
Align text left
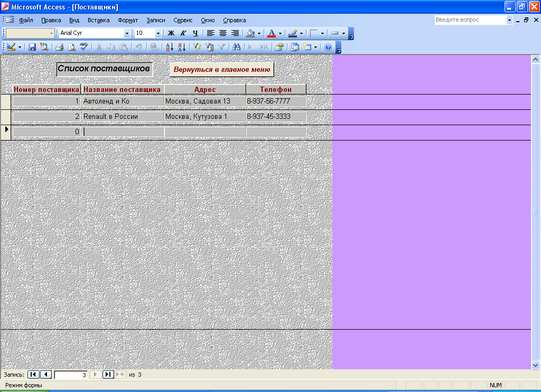[x=210, y=33]
